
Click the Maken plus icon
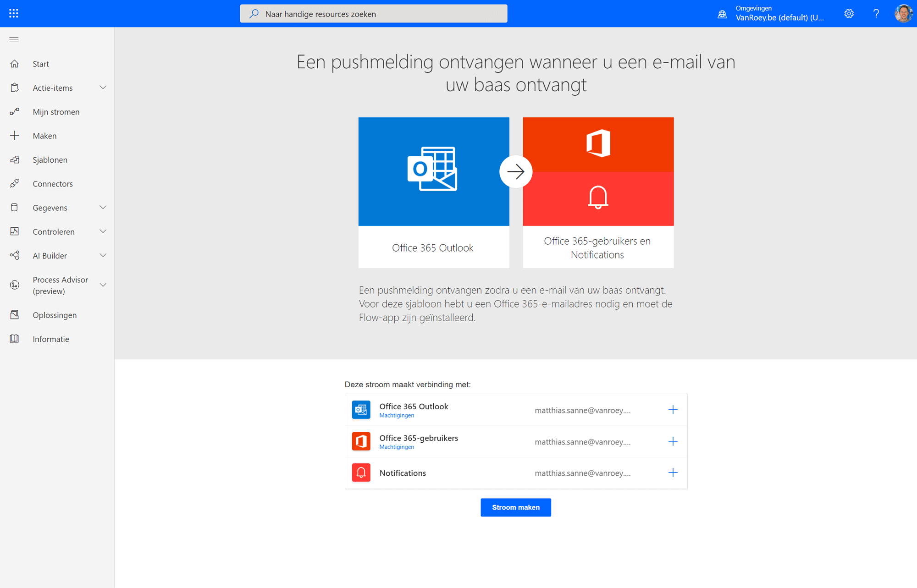[x=15, y=135]
